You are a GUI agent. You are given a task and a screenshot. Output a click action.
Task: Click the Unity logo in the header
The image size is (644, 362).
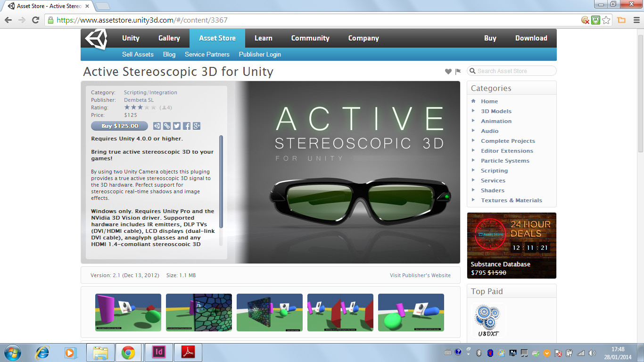(96, 38)
